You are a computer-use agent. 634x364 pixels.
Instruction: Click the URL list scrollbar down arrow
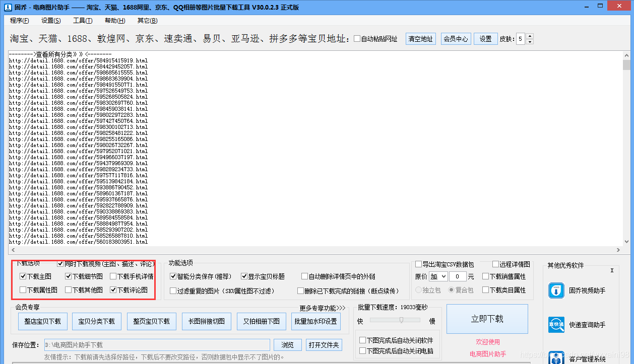626,242
